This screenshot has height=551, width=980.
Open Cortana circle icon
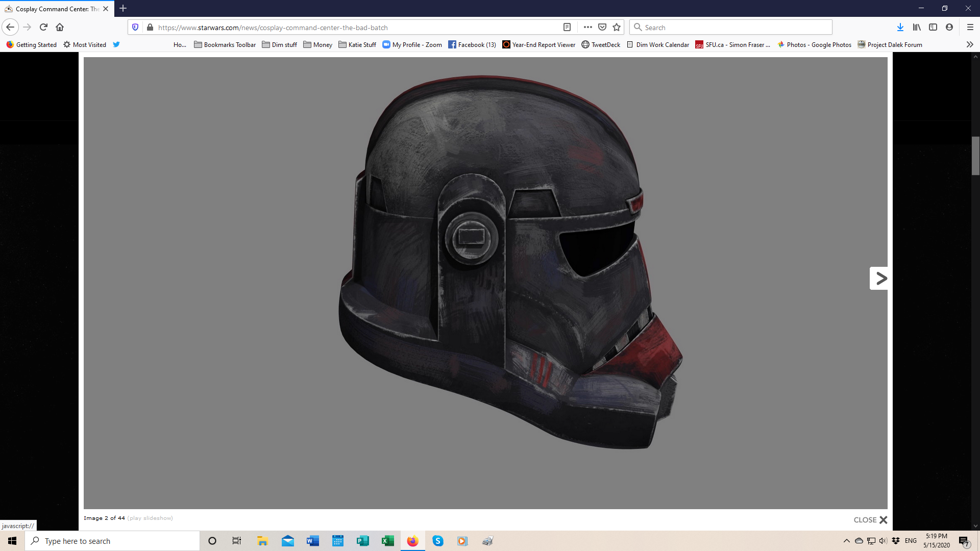[x=212, y=541]
